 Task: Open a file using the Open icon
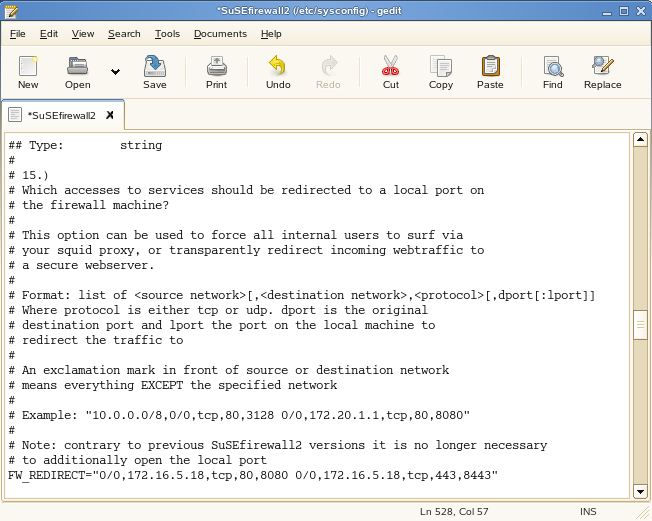coord(77,72)
